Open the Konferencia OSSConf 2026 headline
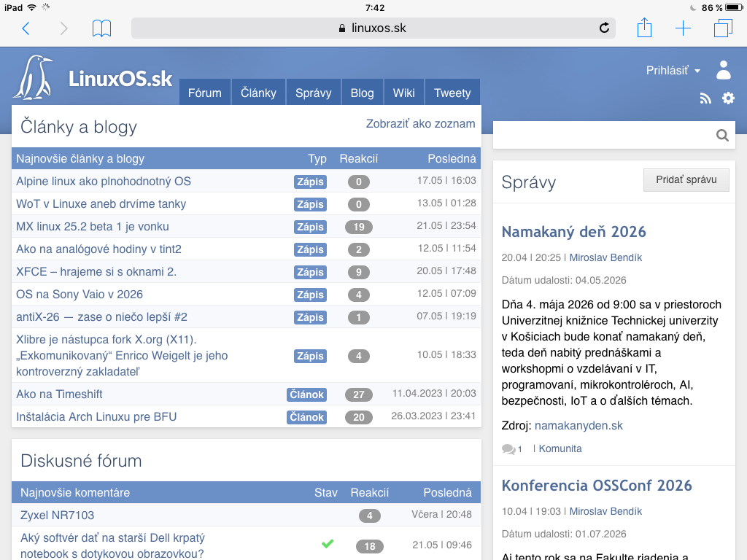Image resolution: width=747 pixels, height=560 pixels. coord(597,486)
